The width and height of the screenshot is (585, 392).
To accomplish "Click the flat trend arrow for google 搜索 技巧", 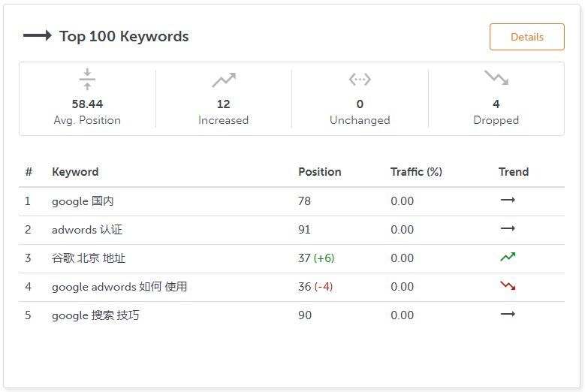I will [508, 314].
